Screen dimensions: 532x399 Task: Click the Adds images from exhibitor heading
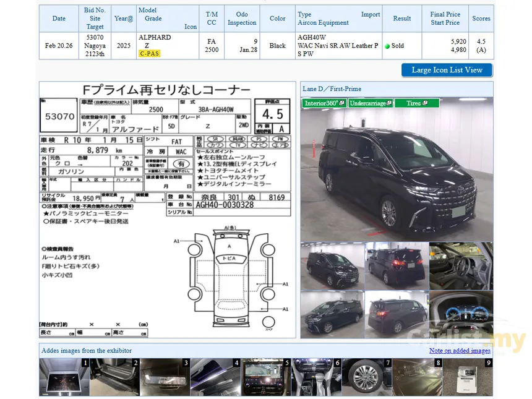(x=87, y=351)
